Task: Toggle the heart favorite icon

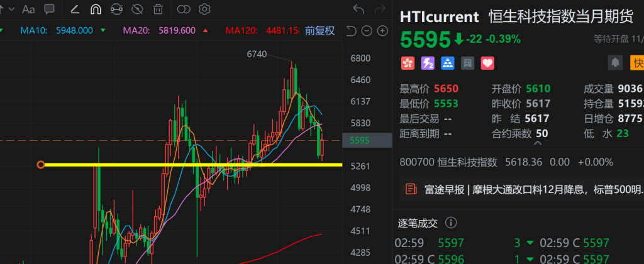Action: coord(487,63)
